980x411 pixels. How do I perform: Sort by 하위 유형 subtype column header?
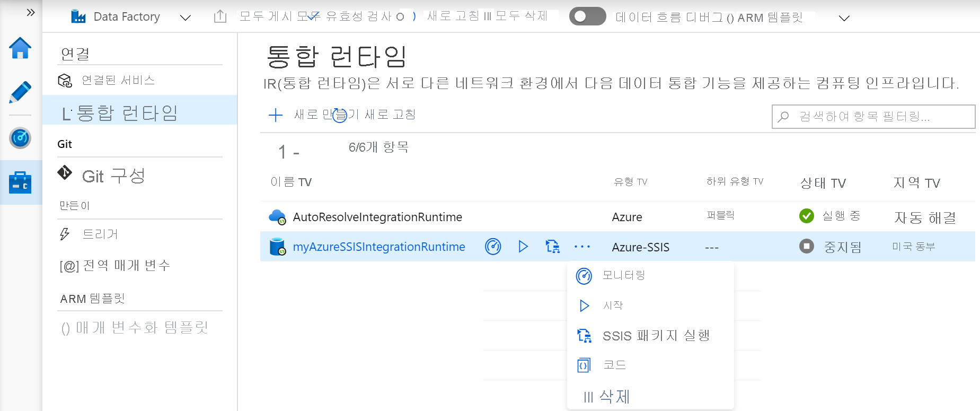735,181
